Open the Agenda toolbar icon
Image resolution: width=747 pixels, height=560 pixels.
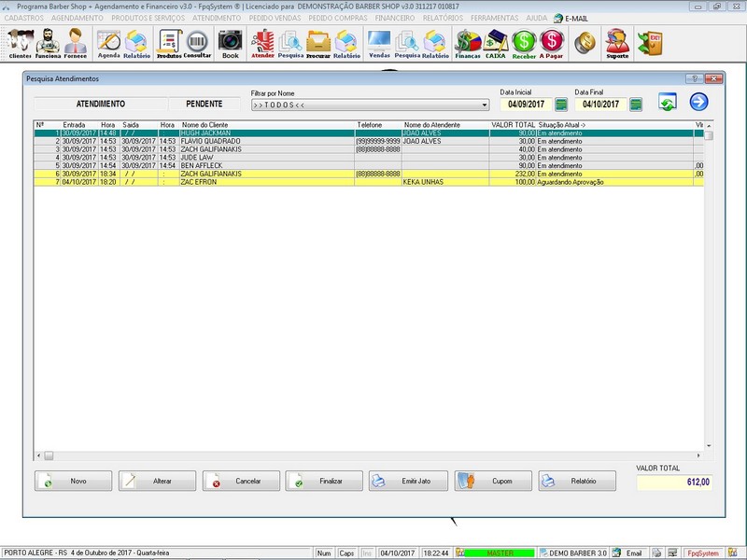(108, 43)
